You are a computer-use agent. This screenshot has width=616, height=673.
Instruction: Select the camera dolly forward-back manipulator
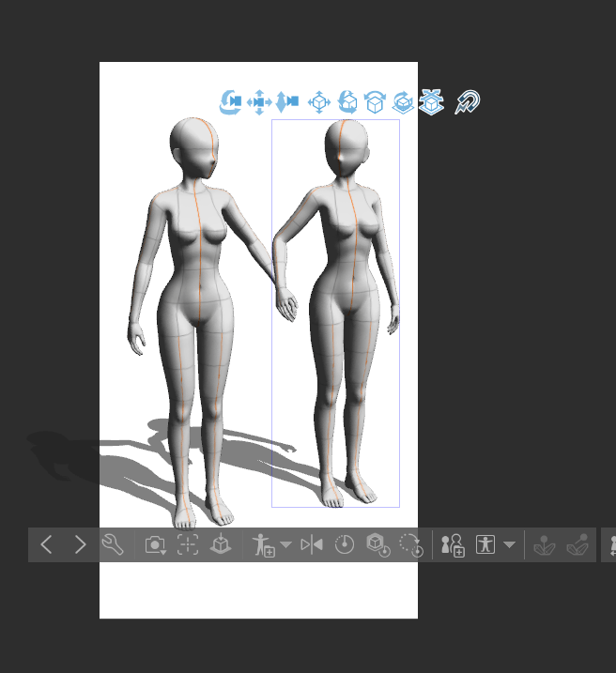pos(286,102)
